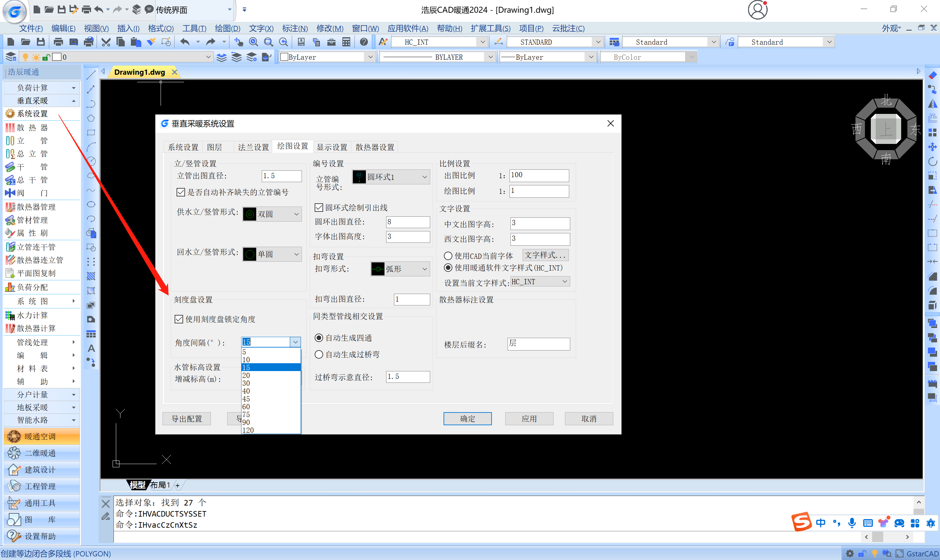Screen dimensions: 940x560
Task: Select the line draw tool icon
Action: coord(91,75)
